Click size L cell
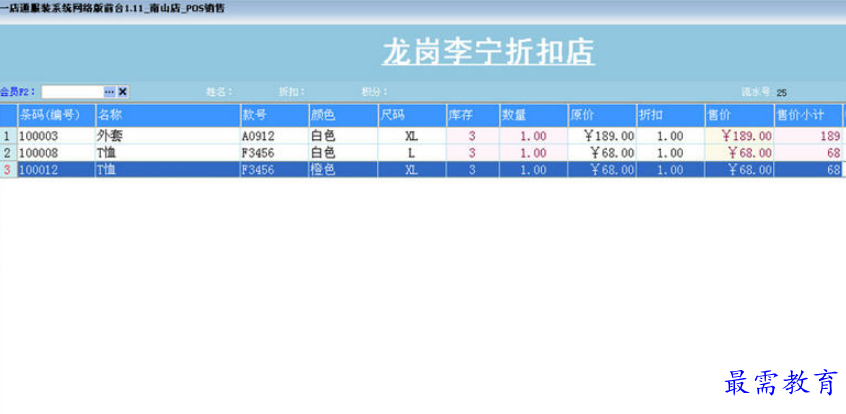Screen dimensions: 846x414 tap(412, 153)
